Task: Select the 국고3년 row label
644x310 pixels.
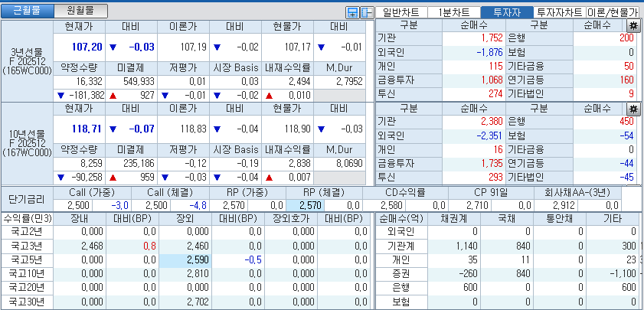Action: (27, 246)
